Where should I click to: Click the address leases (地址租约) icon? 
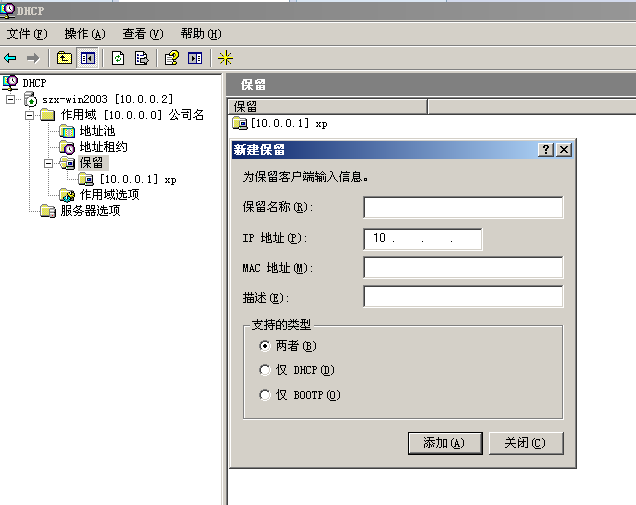point(67,147)
